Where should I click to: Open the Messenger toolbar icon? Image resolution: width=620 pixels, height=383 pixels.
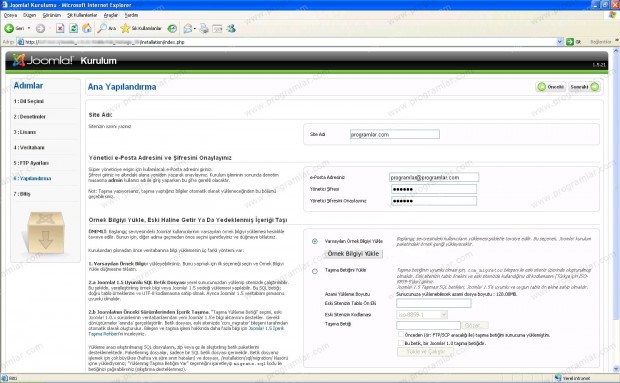click(231, 28)
